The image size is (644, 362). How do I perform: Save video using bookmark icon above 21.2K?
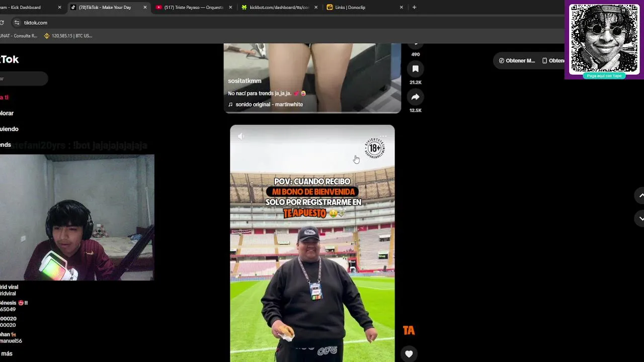coord(416,69)
